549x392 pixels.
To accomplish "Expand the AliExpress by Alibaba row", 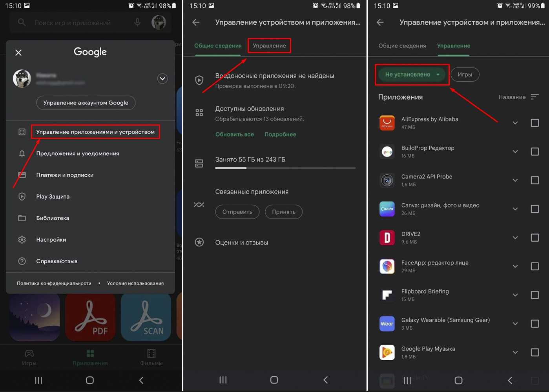I will (x=515, y=123).
